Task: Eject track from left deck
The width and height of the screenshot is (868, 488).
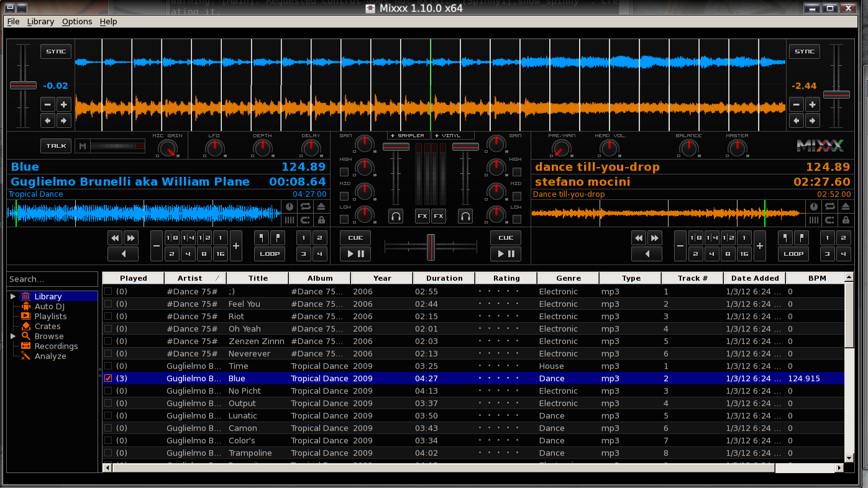Action: [x=321, y=206]
